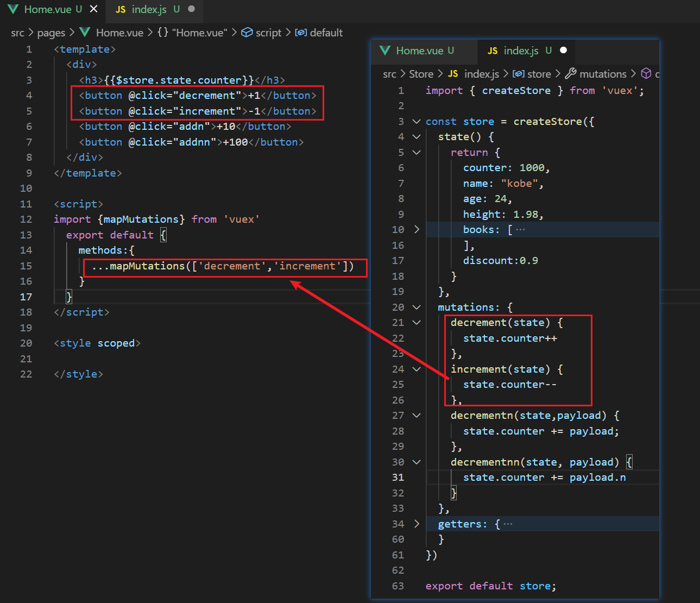This screenshot has width=700, height=603.
Task: Click 'export default store;' line
Action: [x=491, y=586]
